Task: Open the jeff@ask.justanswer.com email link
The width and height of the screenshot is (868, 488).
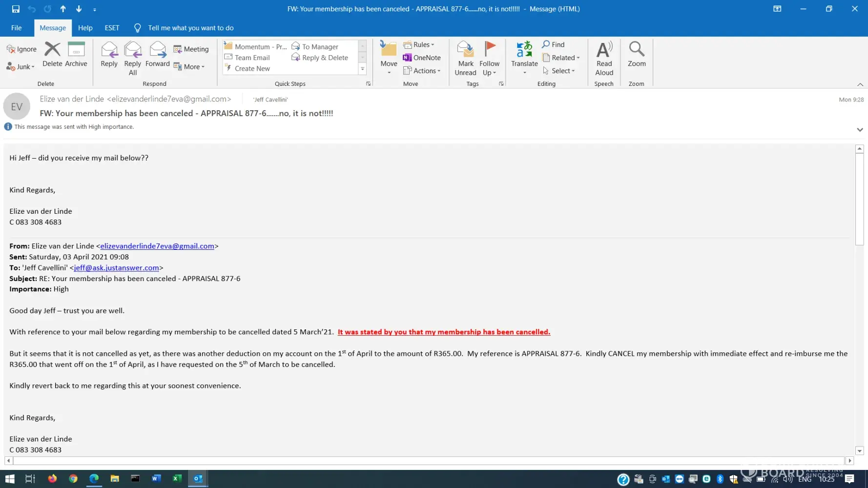Action: click(116, 268)
